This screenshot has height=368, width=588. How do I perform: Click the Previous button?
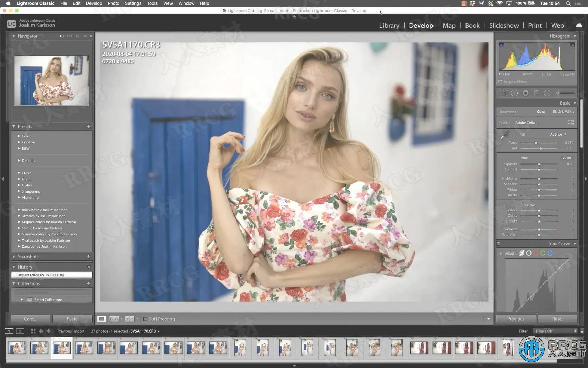(516, 319)
